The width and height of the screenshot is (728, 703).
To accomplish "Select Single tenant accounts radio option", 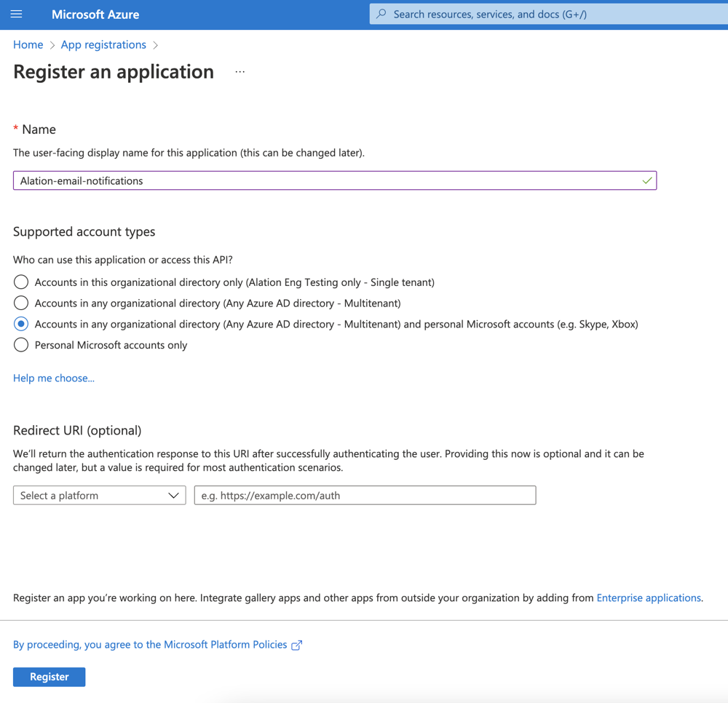I will pos(21,282).
